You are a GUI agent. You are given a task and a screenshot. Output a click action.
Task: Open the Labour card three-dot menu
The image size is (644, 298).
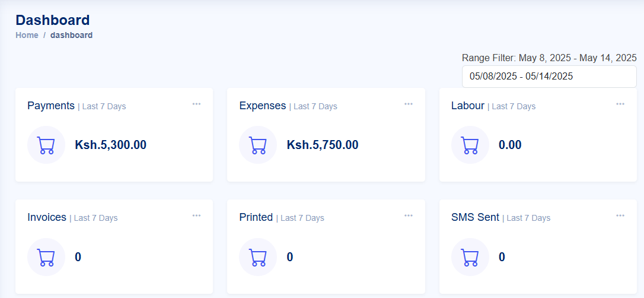(620, 104)
